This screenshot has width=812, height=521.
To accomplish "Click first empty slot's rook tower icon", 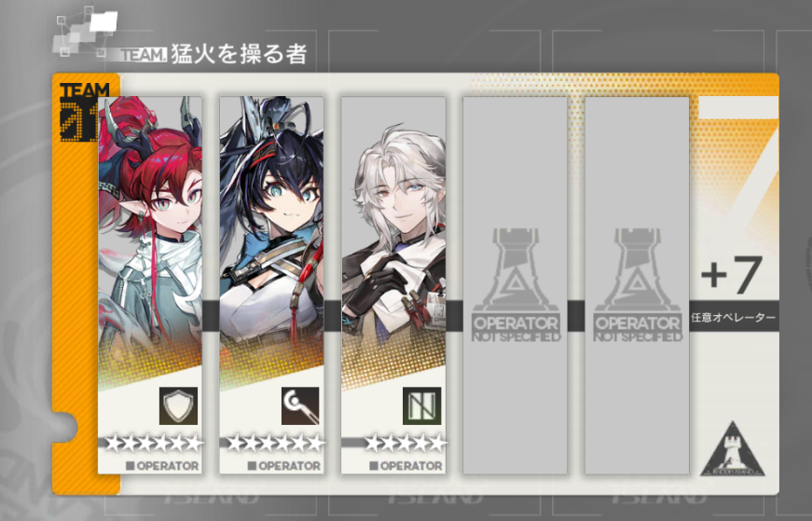I will coord(515,270).
